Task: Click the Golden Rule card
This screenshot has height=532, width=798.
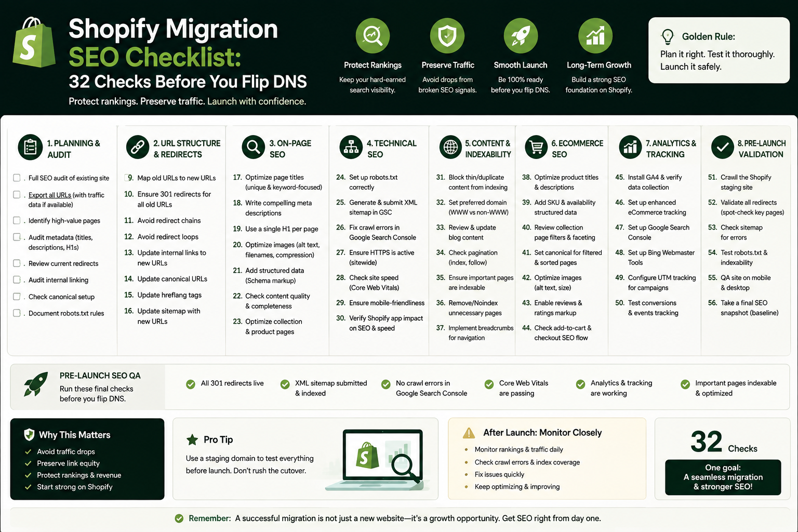Action: click(x=719, y=50)
